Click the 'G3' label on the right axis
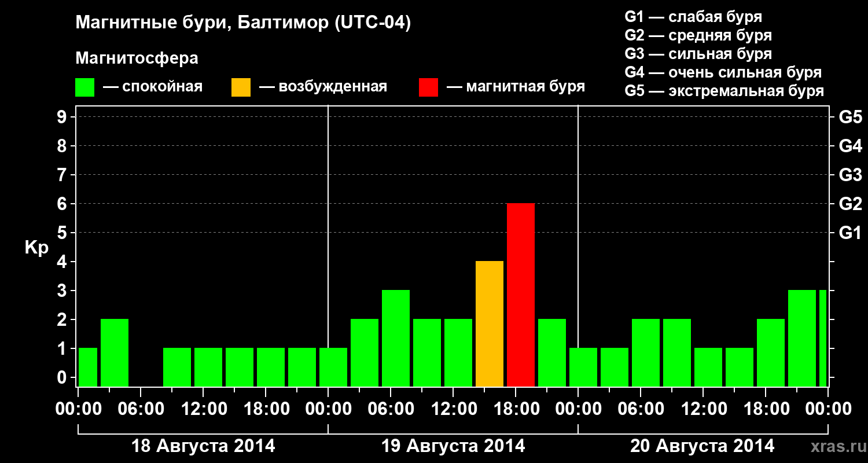Screen dimensions: 868x463 [x=851, y=175]
